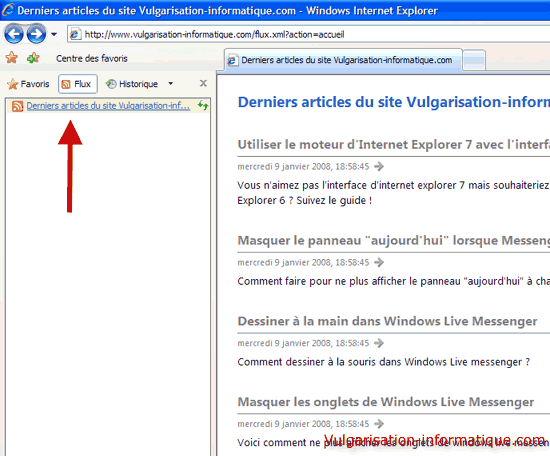Open article Dessiner à la main dans Windows Live Messenger
The image size is (550, 456).
[387, 321]
